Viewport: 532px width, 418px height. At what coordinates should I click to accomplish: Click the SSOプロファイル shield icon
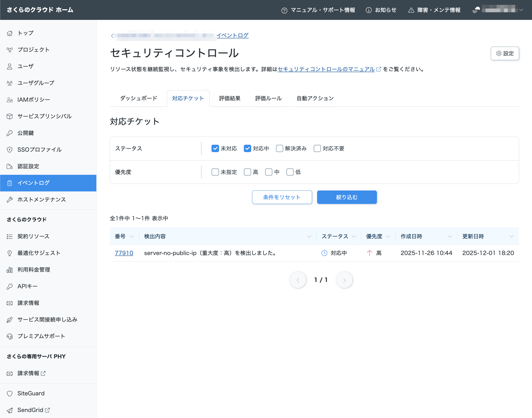(x=9, y=150)
